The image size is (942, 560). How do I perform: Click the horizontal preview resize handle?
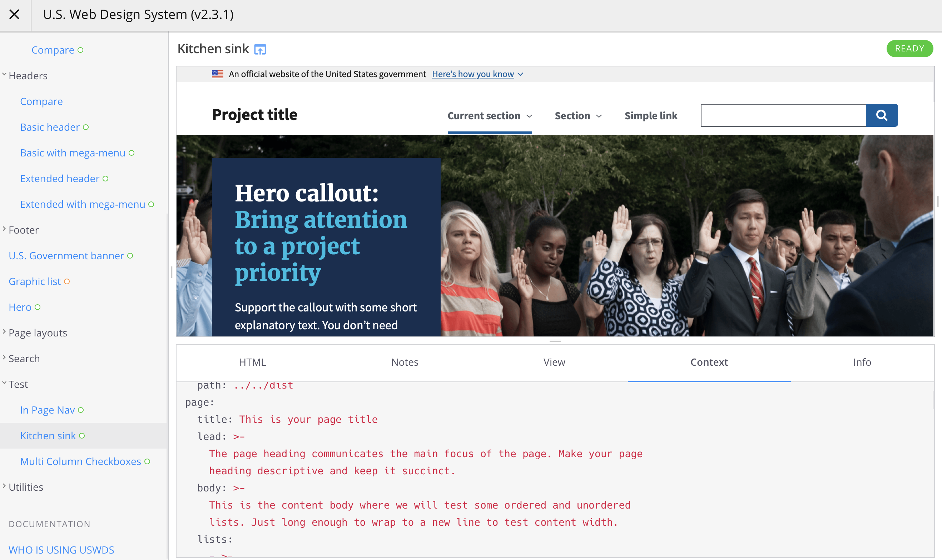pyautogui.click(x=555, y=340)
